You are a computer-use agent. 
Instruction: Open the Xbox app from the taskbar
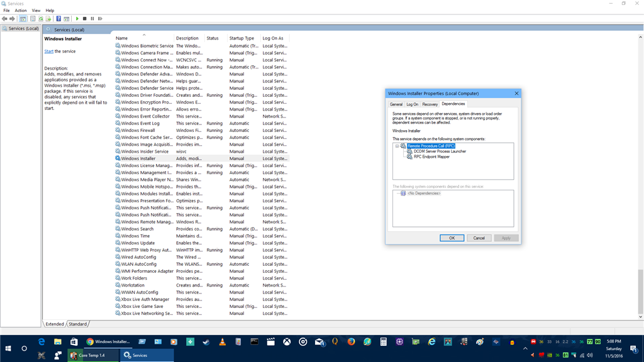click(x=287, y=341)
